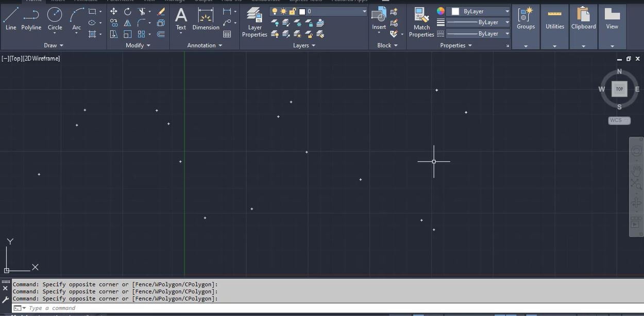This screenshot has height=316, width=644.
Task: Click the Copy objects icon
Action: click(x=114, y=23)
